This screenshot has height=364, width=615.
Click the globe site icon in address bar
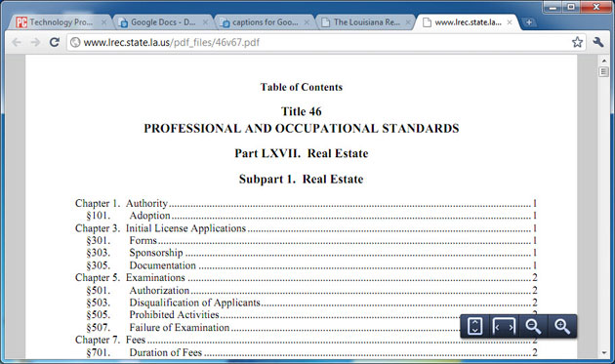coord(75,42)
